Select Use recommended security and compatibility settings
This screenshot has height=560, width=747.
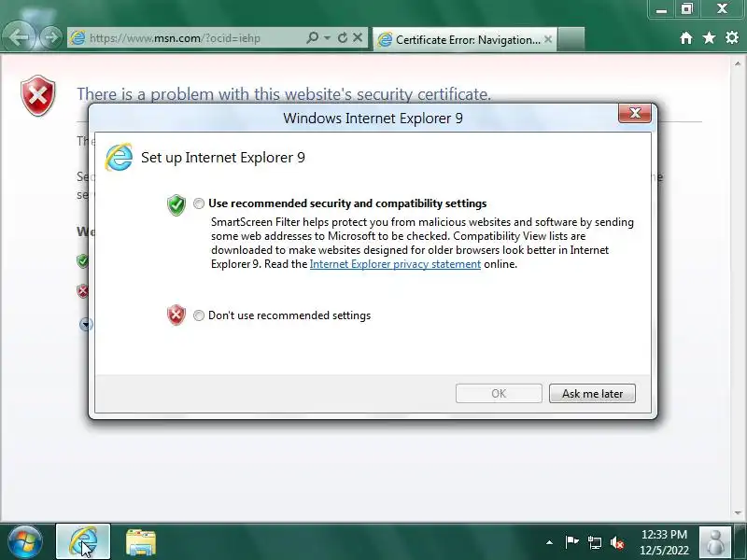click(x=199, y=203)
